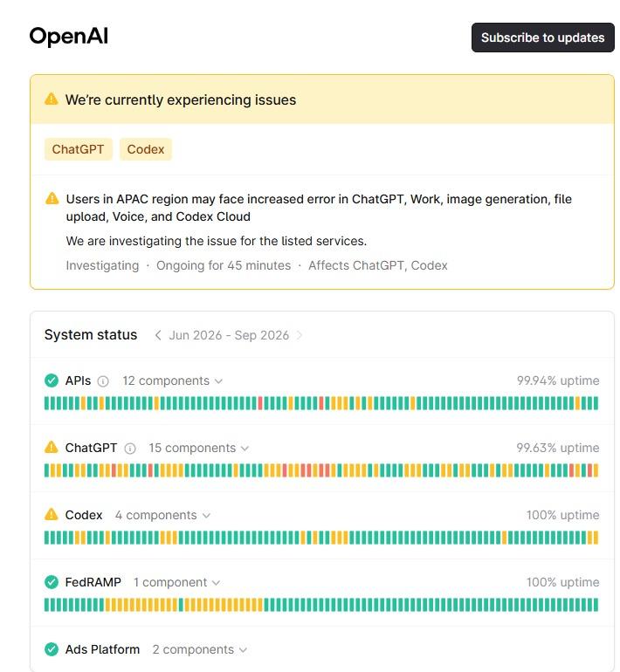Expand FedRAMP 1 component list

(176, 582)
